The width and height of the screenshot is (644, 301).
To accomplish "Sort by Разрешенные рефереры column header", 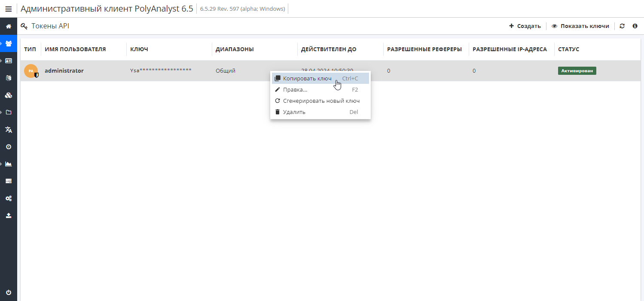I will (x=424, y=49).
